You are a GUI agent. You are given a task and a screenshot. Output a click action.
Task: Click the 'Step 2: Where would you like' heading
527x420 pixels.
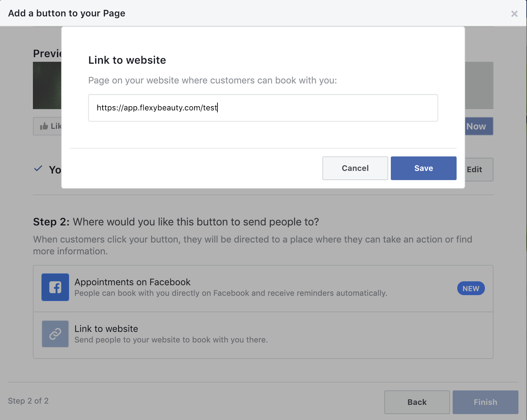176,222
